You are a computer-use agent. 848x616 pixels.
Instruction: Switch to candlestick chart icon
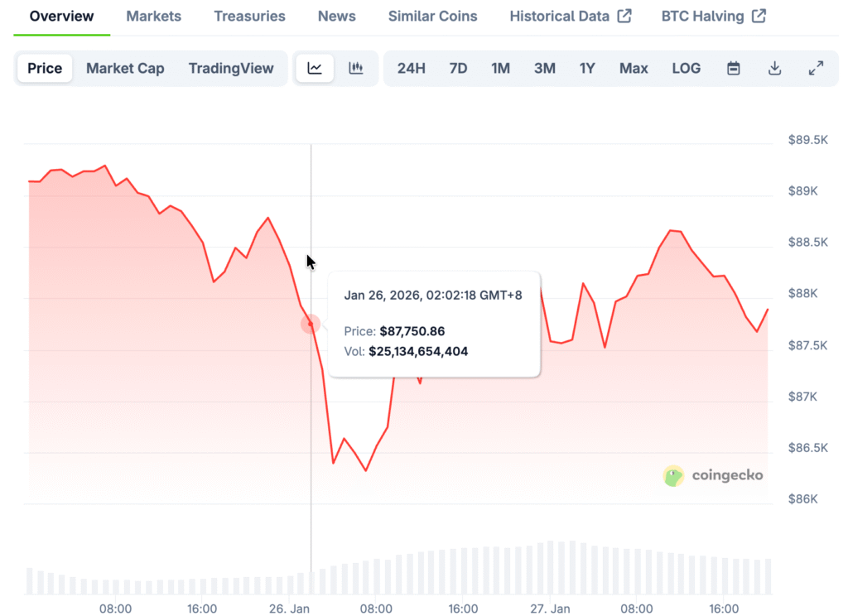coord(356,69)
